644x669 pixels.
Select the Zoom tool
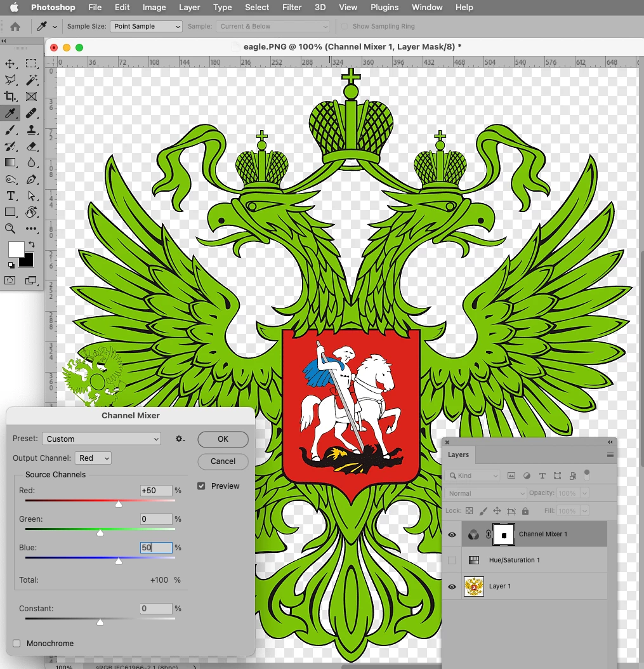click(10, 229)
